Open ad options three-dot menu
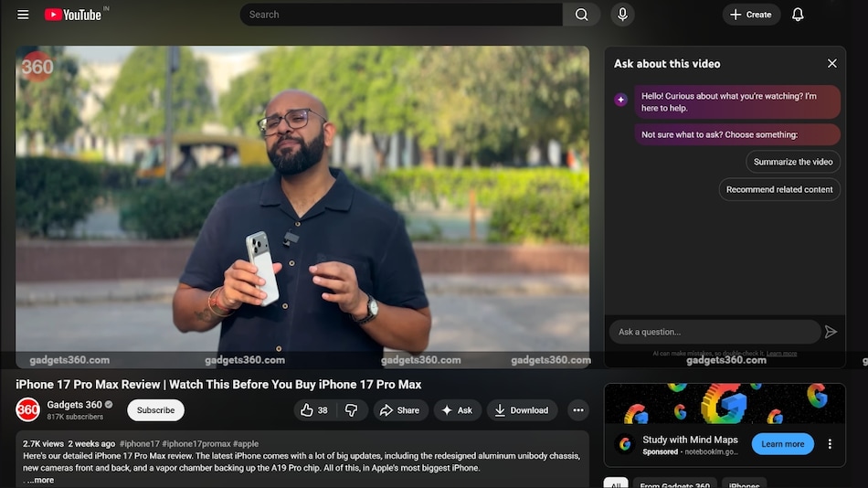 click(830, 444)
